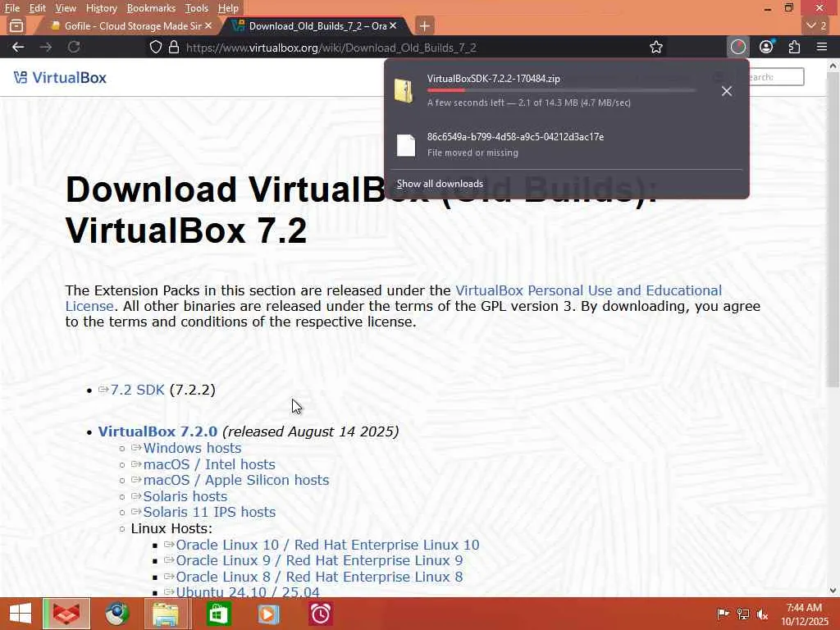Open the green Store taskbar icon
840x630 pixels.
tap(218, 614)
